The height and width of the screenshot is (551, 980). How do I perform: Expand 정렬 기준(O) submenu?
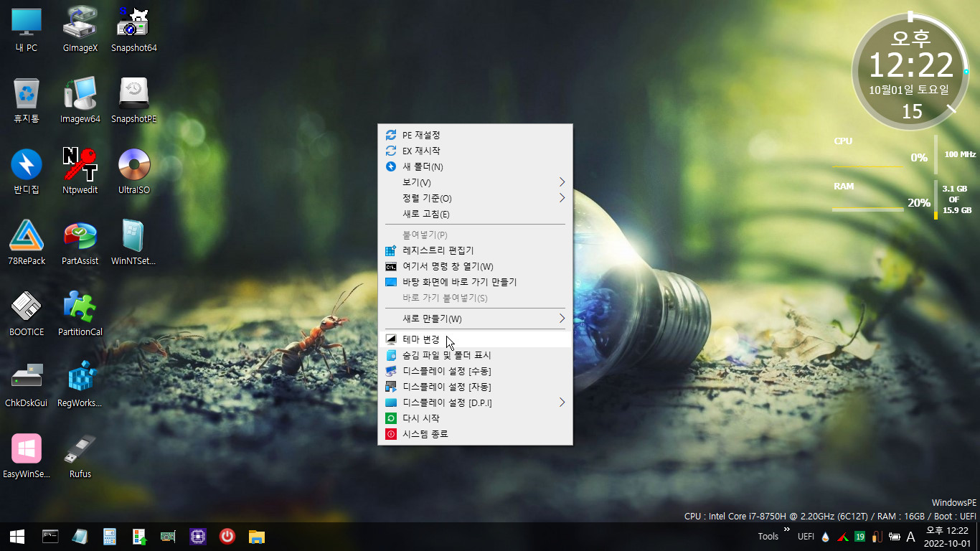coord(475,198)
